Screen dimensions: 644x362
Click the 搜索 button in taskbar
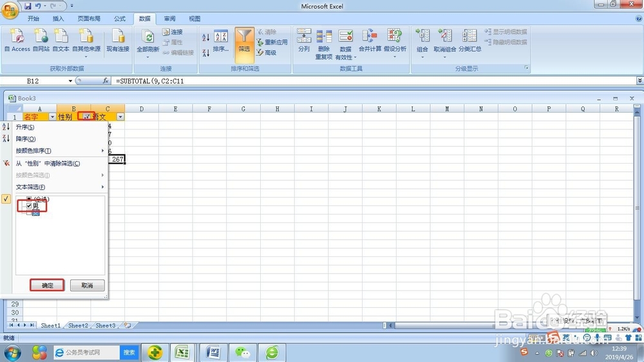[129, 352]
